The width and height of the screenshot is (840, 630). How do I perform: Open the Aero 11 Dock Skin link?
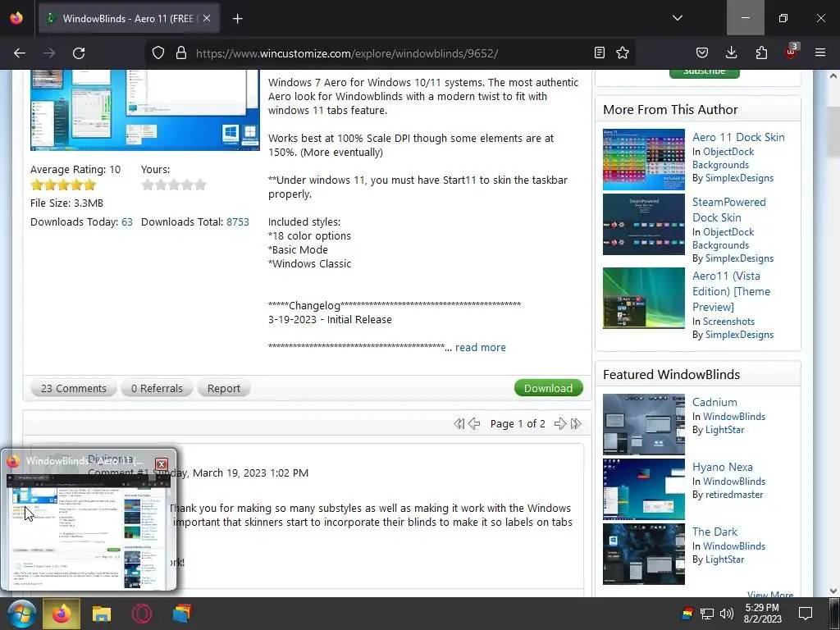738,137
